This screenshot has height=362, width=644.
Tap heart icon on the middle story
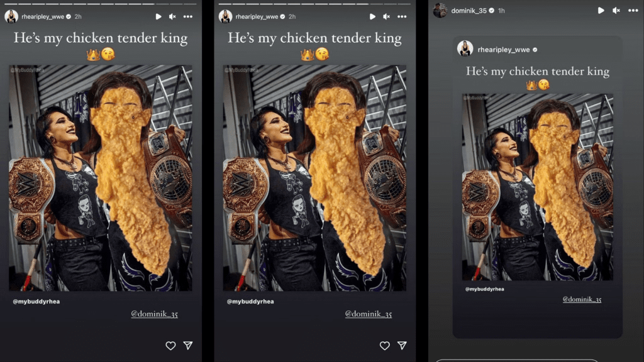tap(384, 346)
